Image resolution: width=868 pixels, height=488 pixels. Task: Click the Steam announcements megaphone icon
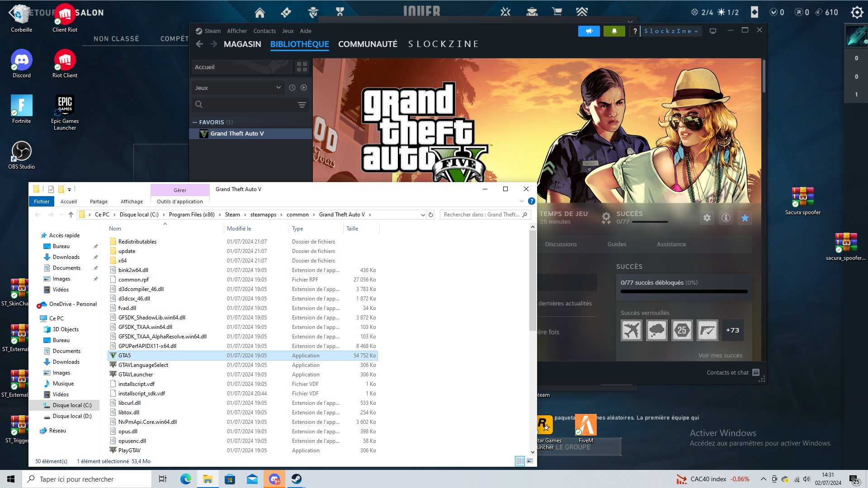click(x=589, y=31)
